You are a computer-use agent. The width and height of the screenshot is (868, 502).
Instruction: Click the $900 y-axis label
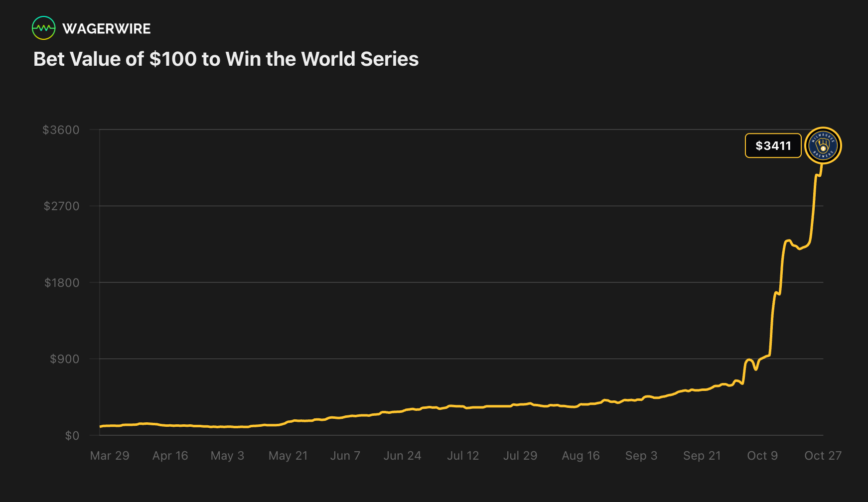(64, 359)
